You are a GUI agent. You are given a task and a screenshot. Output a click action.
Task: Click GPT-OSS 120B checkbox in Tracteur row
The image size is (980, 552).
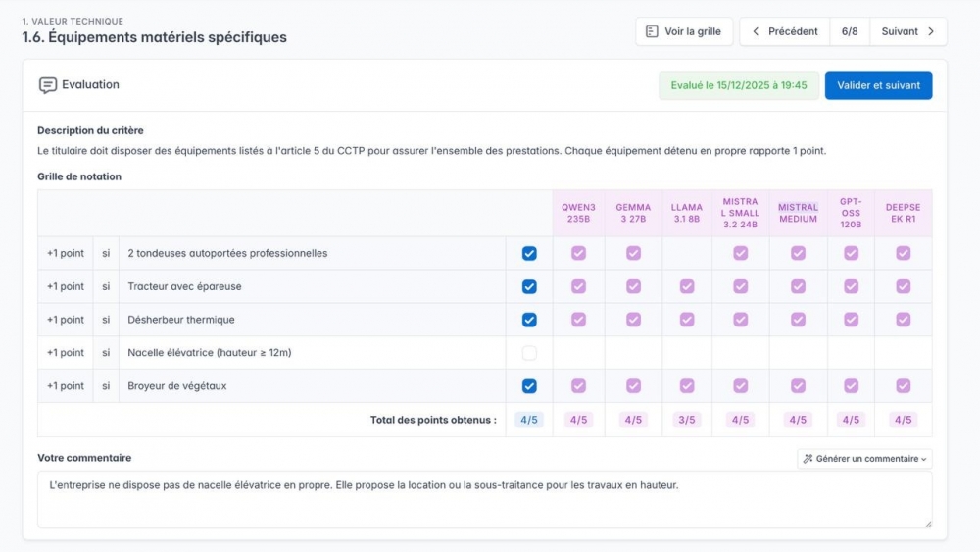(x=852, y=286)
